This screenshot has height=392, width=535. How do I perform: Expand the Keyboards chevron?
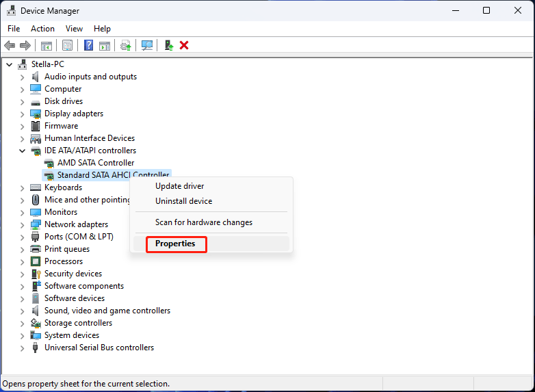(x=22, y=188)
